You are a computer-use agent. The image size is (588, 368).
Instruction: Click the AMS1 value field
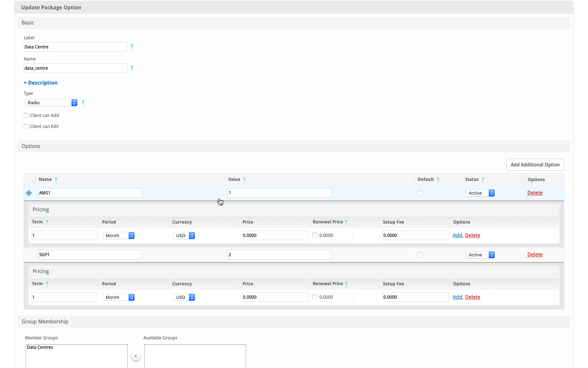point(280,193)
